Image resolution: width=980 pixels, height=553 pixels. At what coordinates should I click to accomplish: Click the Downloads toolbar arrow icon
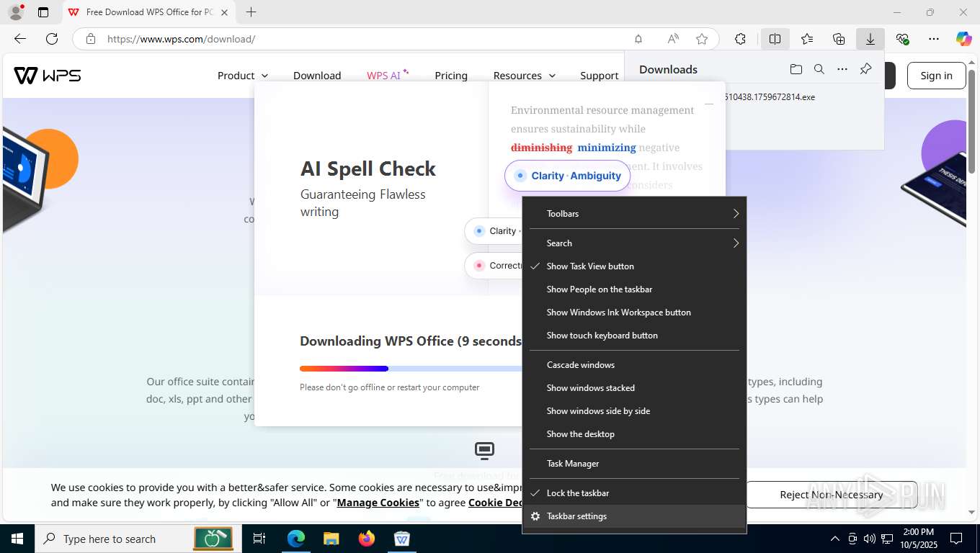coord(870,39)
